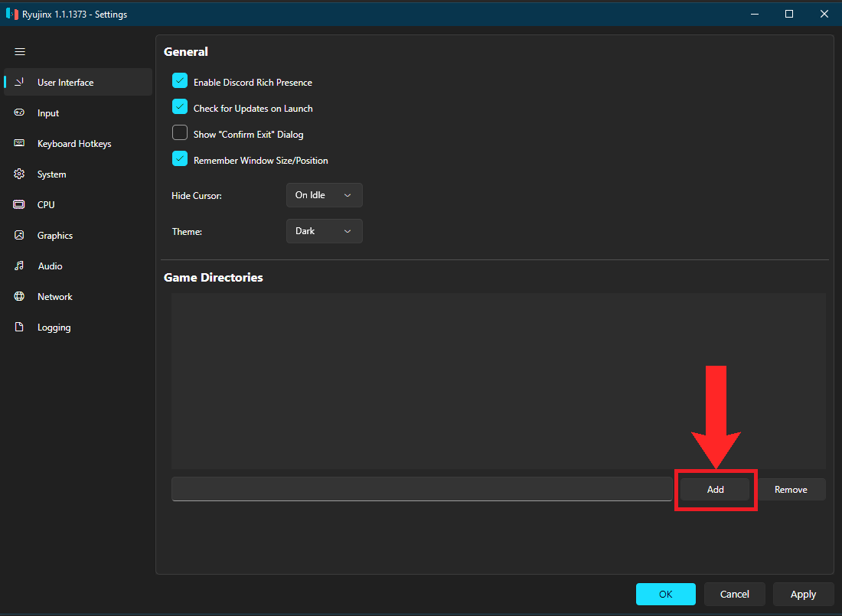This screenshot has width=842, height=616.
Task: Uncheck Check for Updates on Launch
Action: click(x=180, y=106)
